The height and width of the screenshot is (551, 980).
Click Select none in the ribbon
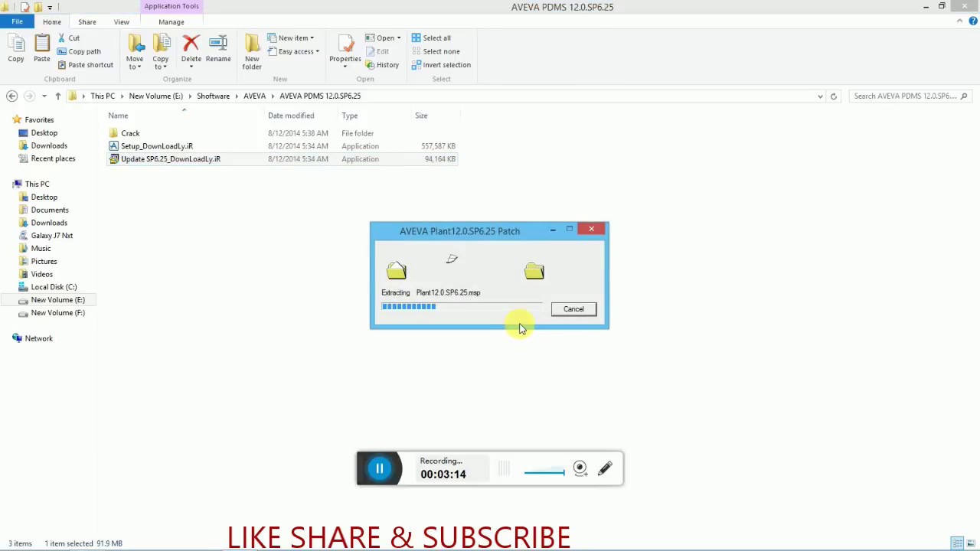436,51
